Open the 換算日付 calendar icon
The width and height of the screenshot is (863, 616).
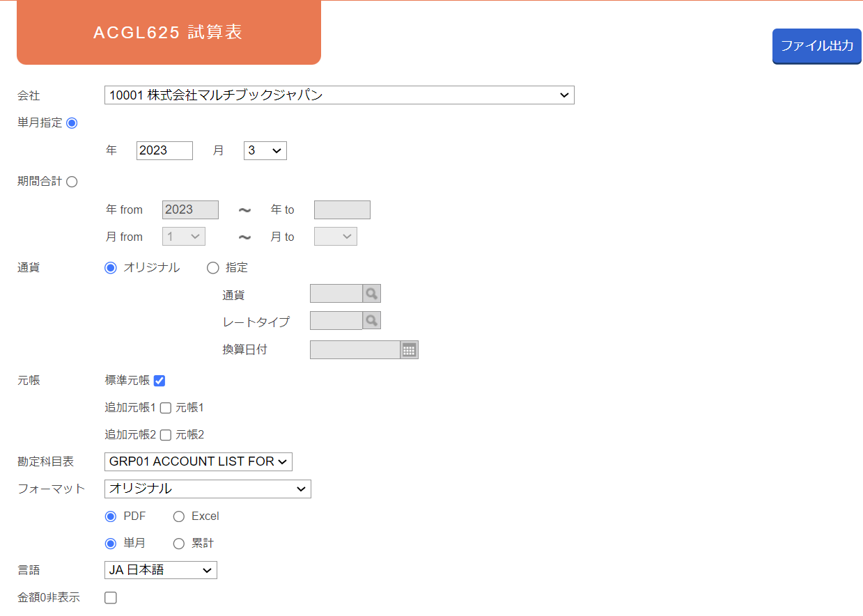(x=410, y=349)
